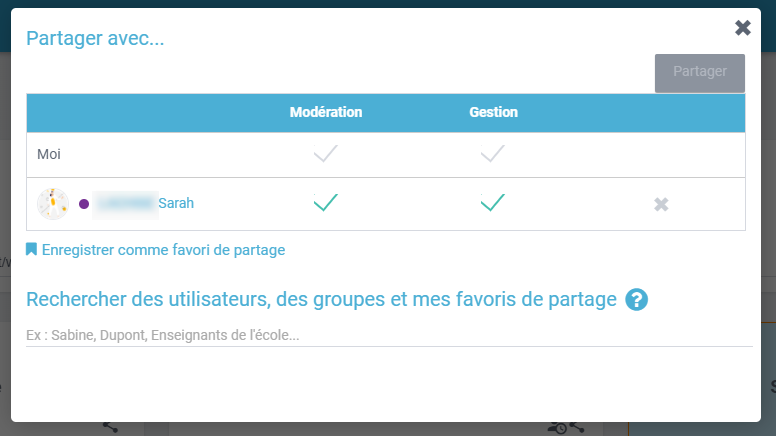
Task: Disable Gestion right for Sarah
Action: pyautogui.click(x=493, y=203)
